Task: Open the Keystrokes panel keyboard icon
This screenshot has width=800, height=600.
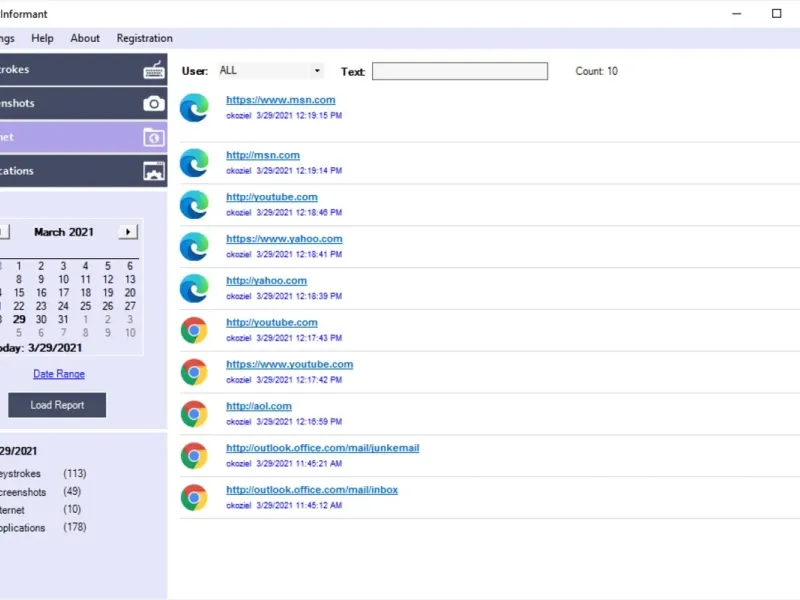Action: click(154, 70)
